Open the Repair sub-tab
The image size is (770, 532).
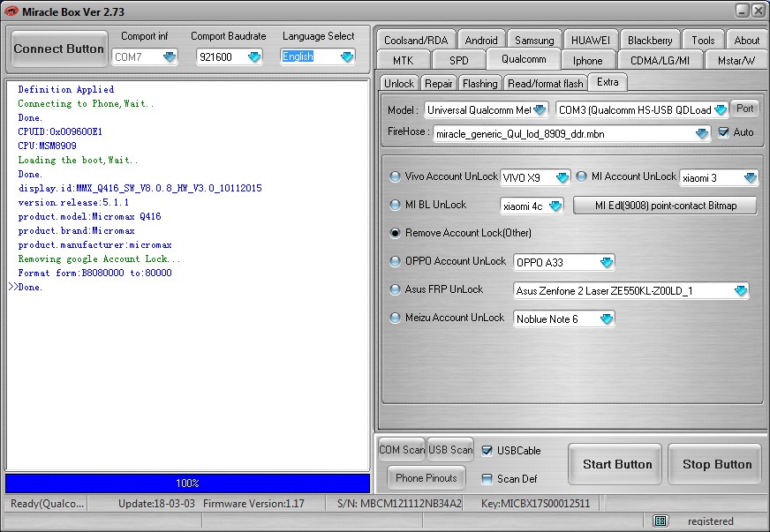tap(439, 84)
